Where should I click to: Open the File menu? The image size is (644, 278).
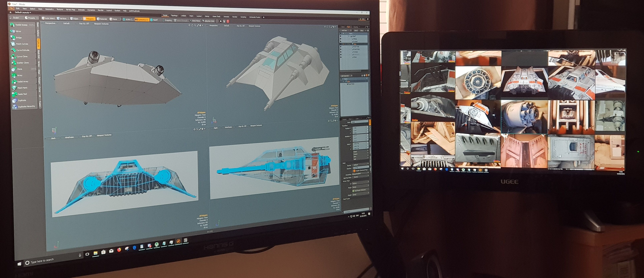point(11,8)
